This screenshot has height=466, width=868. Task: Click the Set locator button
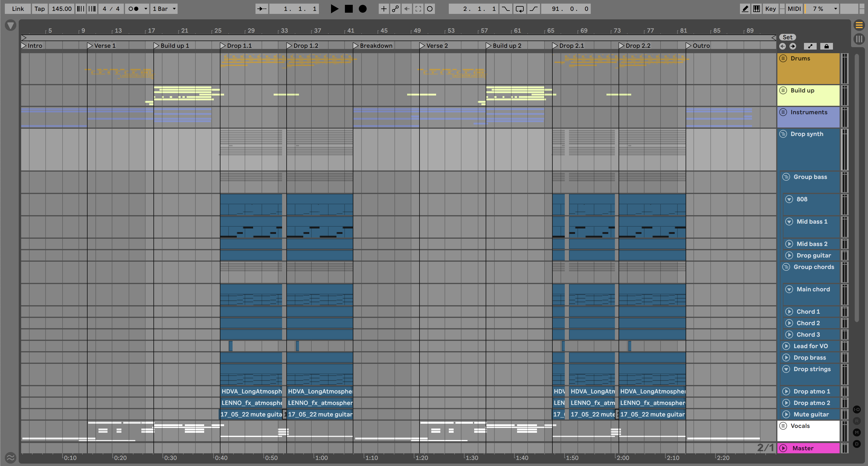point(787,37)
